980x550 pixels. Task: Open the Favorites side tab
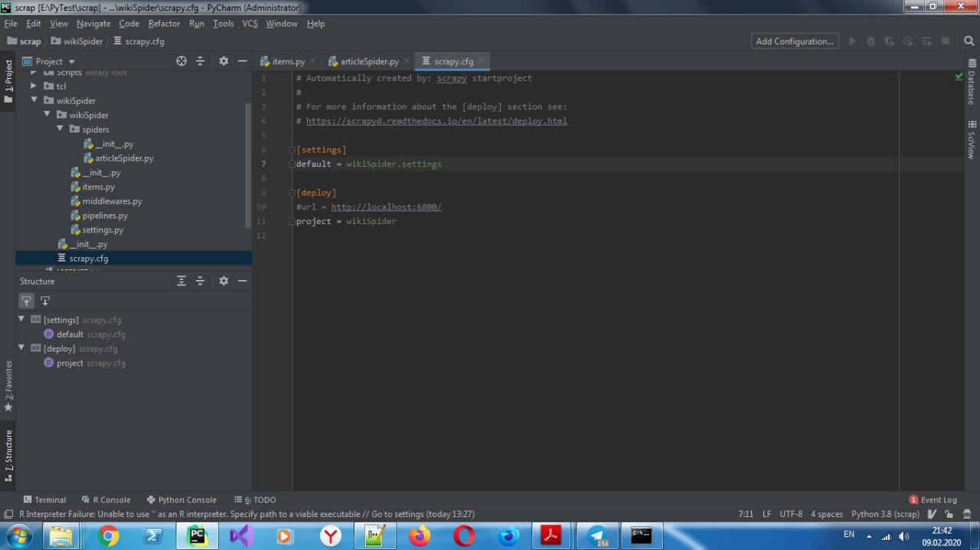click(x=8, y=386)
